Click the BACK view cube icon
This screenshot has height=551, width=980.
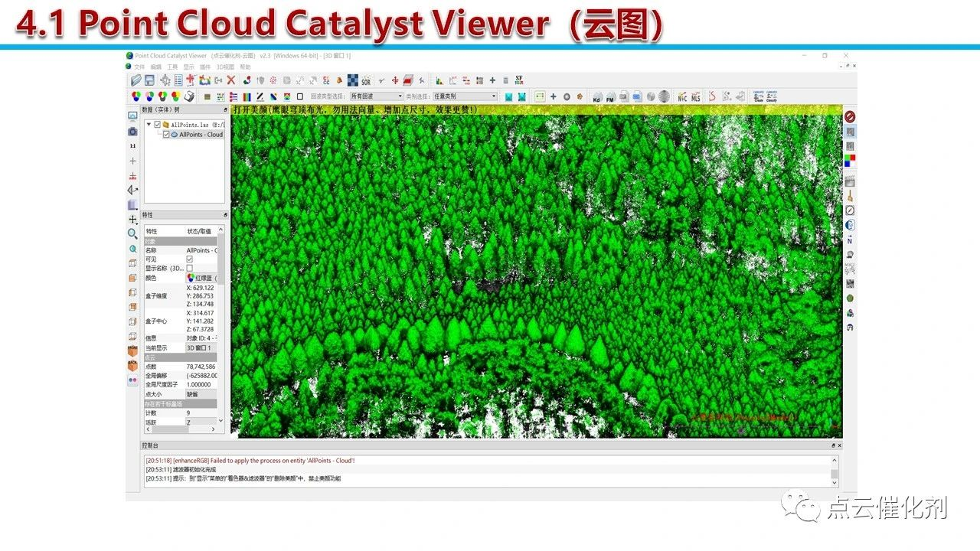[x=132, y=365]
